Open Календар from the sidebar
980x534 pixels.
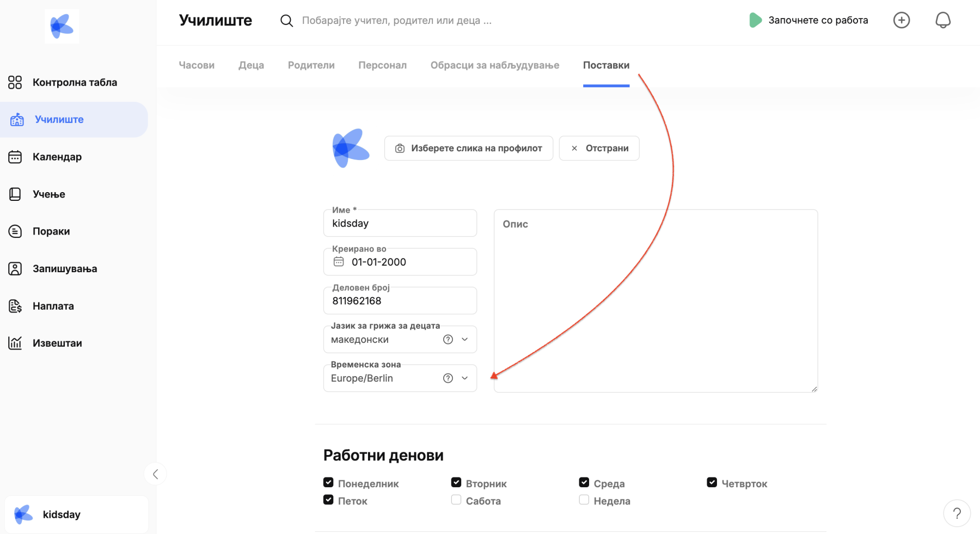pos(57,157)
